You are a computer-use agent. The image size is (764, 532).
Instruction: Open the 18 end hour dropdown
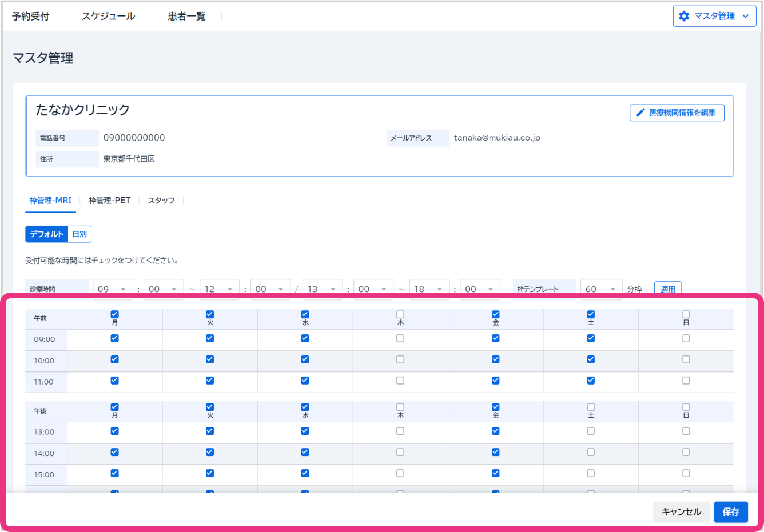(429, 289)
